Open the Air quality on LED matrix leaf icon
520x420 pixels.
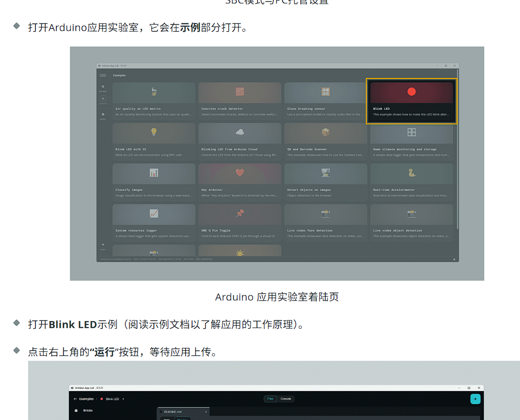(154, 91)
